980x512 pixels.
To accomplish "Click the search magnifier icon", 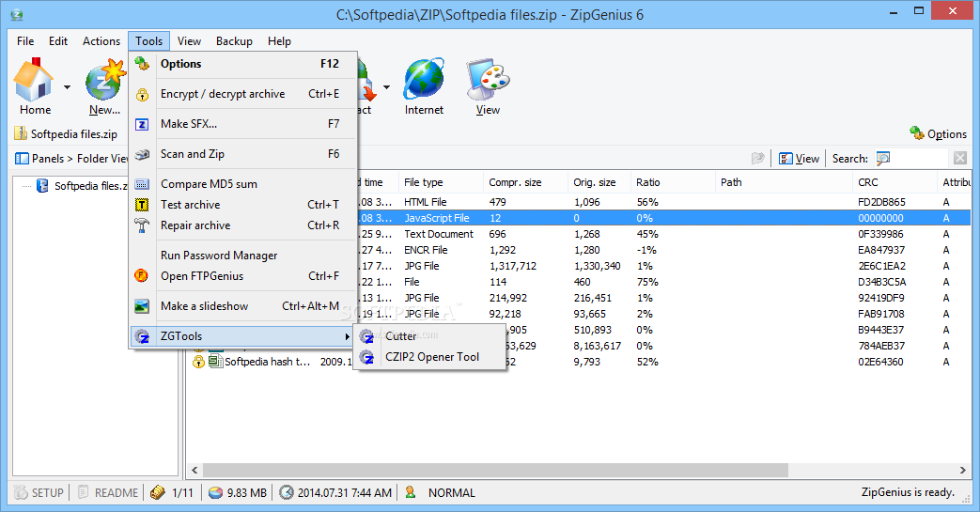I will click(x=883, y=159).
